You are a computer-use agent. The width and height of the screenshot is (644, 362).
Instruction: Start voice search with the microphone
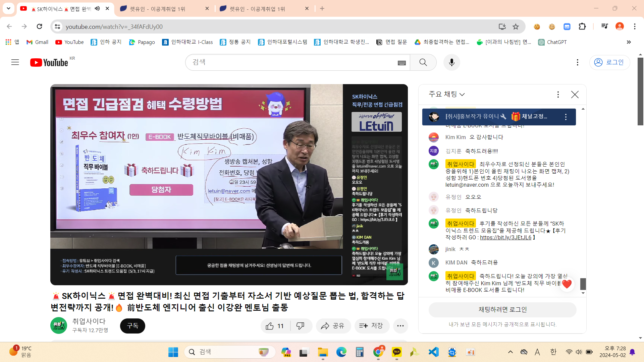[x=451, y=62]
